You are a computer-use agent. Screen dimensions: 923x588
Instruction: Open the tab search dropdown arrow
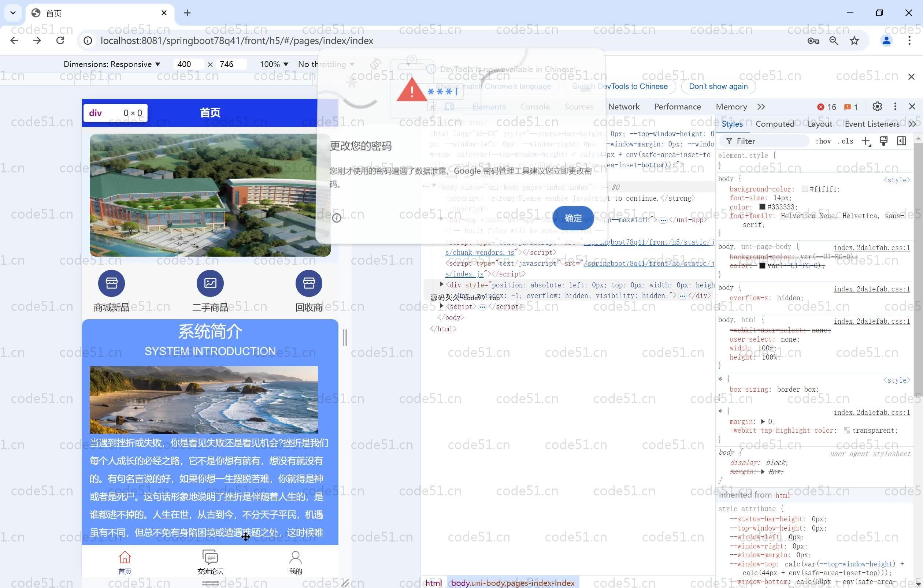pos(13,13)
